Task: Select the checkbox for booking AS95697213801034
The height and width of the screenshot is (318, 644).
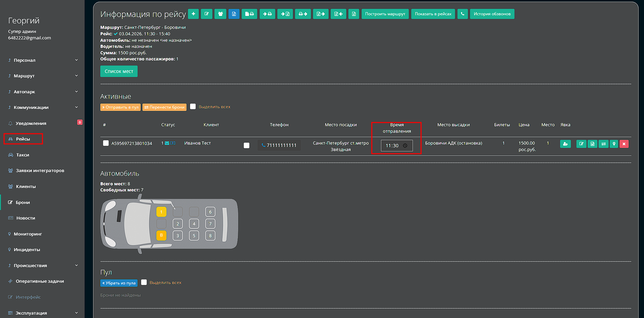Action: click(x=106, y=143)
